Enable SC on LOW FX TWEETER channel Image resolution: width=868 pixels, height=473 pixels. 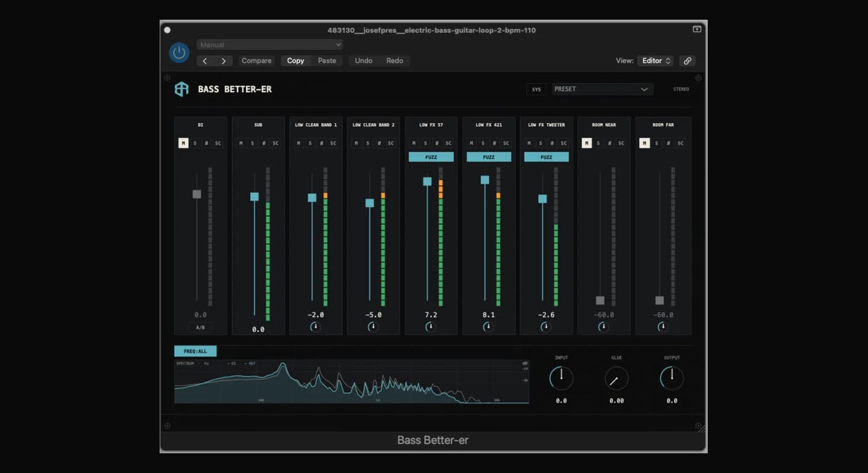(563, 144)
